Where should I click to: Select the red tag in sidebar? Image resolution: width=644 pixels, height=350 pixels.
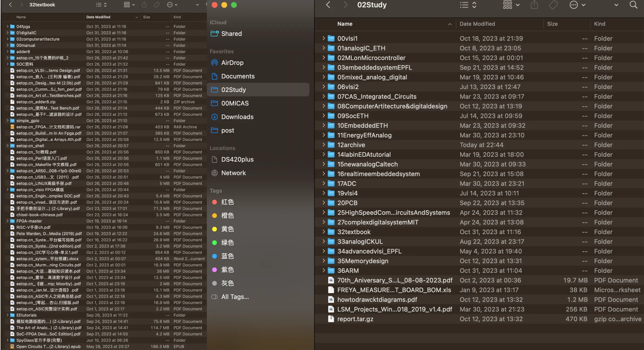(x=227, y=202)
